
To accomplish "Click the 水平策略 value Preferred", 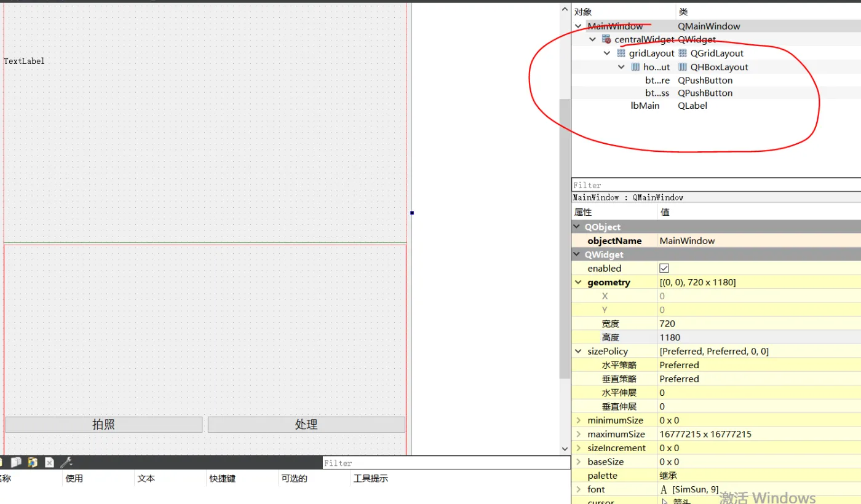I will click(679, 365).
